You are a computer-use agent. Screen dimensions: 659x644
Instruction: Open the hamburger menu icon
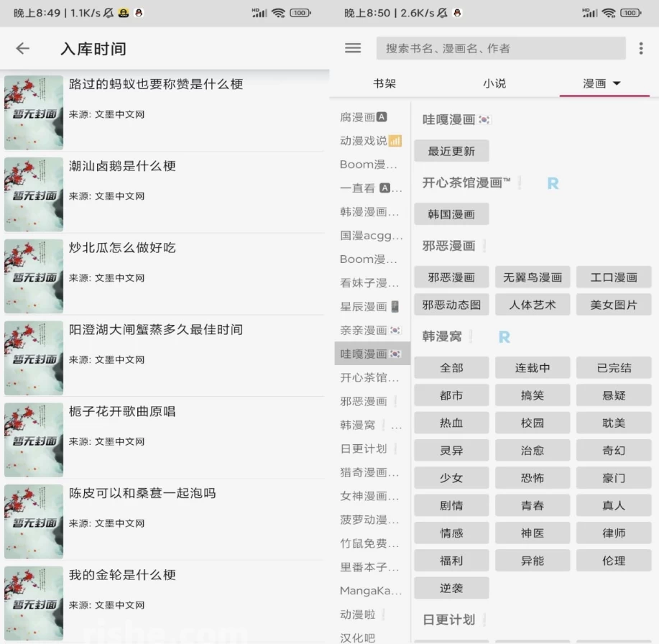pos(353,48)
